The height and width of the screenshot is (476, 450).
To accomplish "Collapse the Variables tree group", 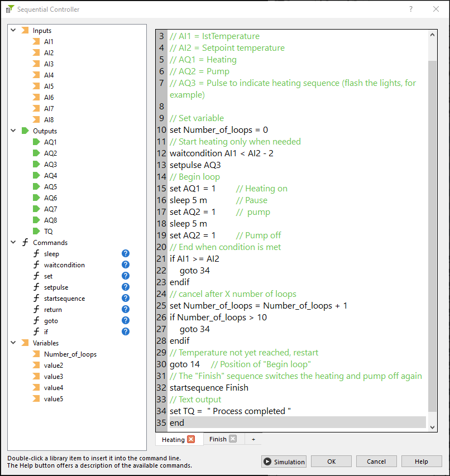I will click(x=13, y=343).
